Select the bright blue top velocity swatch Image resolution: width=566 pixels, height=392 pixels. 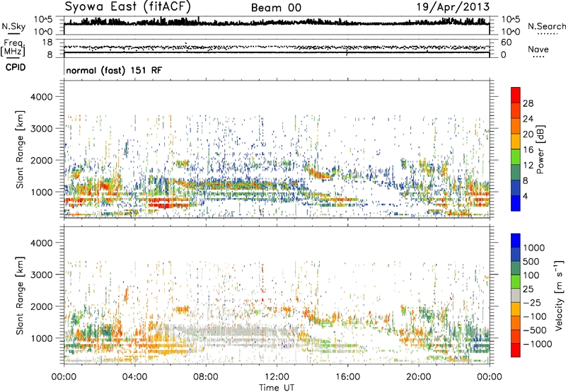pyautogui.click(x=516, y=241)
